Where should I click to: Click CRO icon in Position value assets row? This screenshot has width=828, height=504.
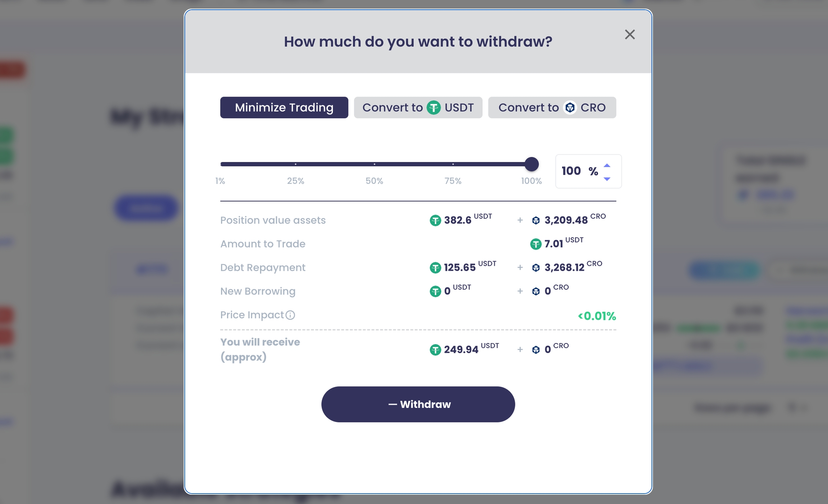click(x=536, y=220)
